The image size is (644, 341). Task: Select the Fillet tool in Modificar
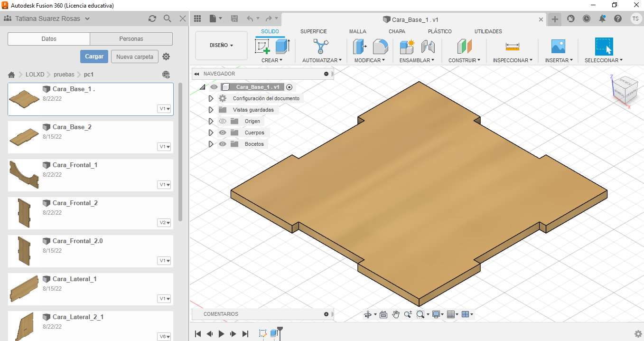click(x=380, y=47)
